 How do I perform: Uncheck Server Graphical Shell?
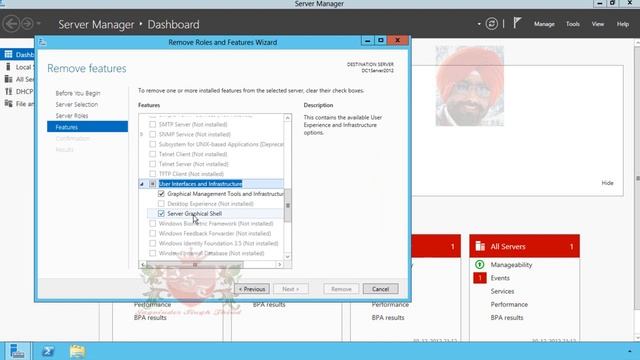[x=161, y=213]
